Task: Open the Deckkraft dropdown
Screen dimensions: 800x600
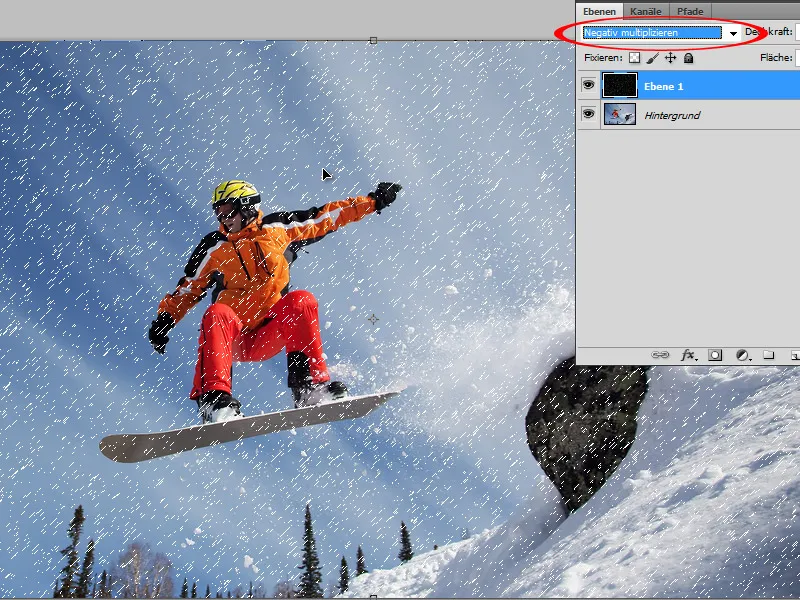Action: coord(795,31)
